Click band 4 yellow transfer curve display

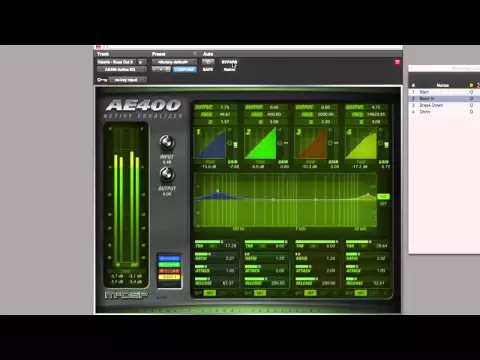[361, 143]
